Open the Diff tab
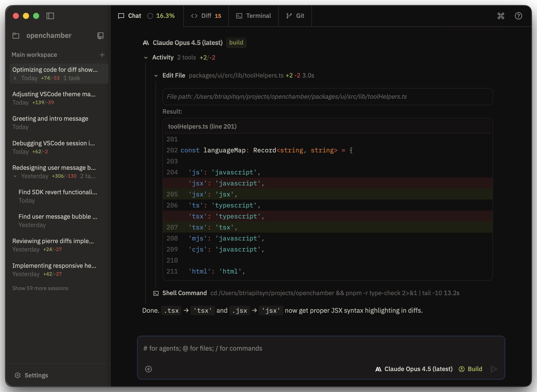537x392 pixels. [206, 16]
